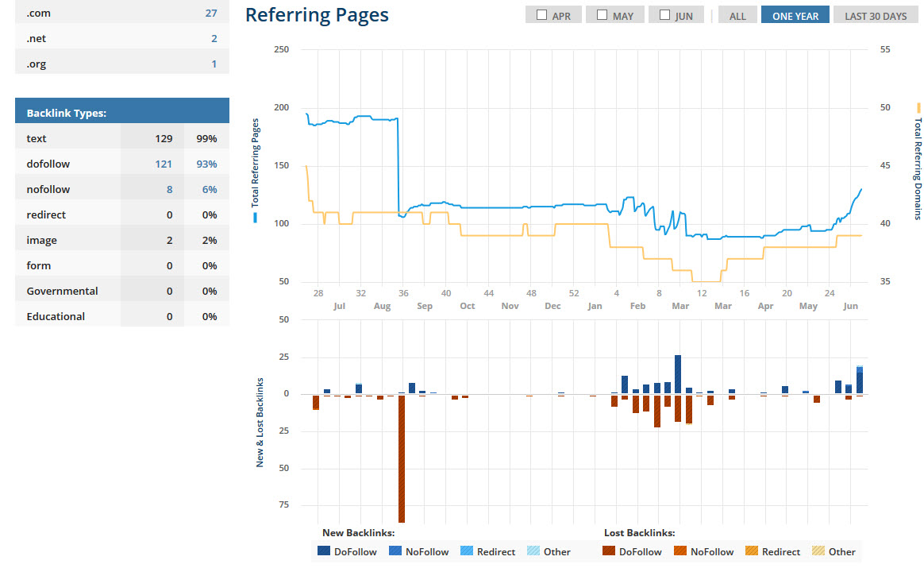Image resolution: width=924 pixels, height=568 pixels.
Task: Select the ONE YEAR range tab
Action: pyautogui.click(x=795, y=15)
